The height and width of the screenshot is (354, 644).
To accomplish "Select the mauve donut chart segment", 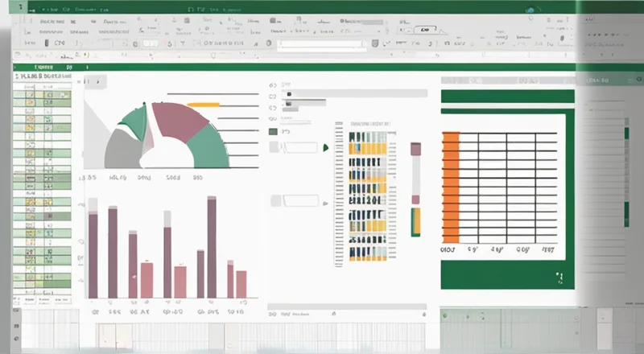I will 177,121.
